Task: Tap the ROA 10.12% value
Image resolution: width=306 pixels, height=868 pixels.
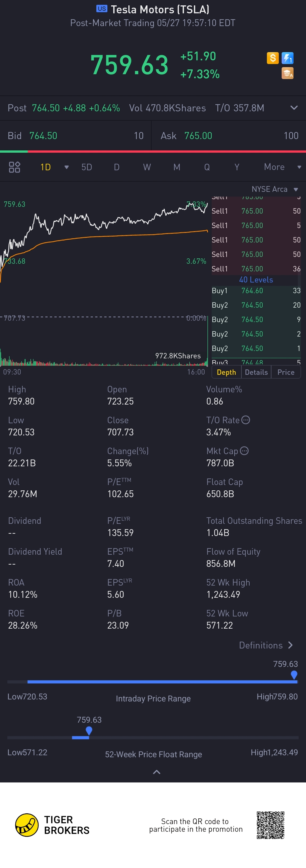Action: tap(23, 594)
